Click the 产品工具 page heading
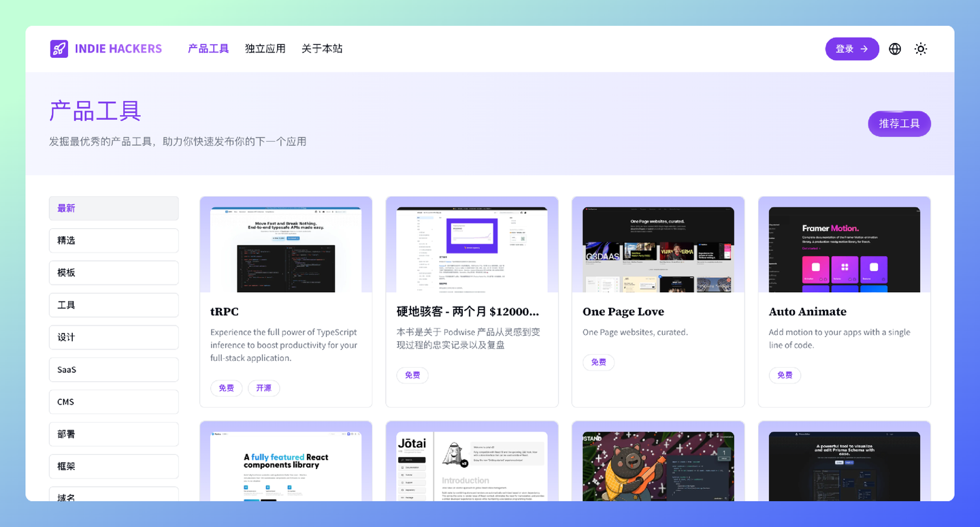The width and height of the screenshot is (980, 527). (95, 111)
